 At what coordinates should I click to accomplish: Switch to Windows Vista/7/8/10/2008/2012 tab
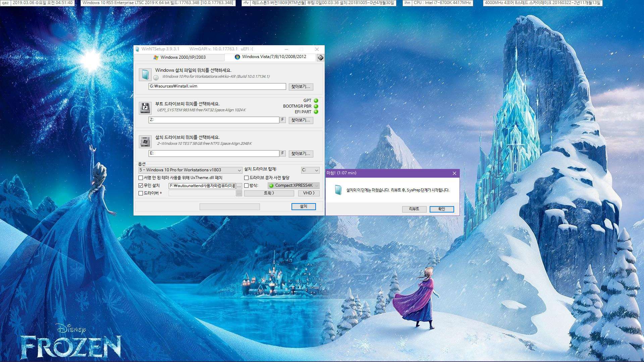click(270, 57)
